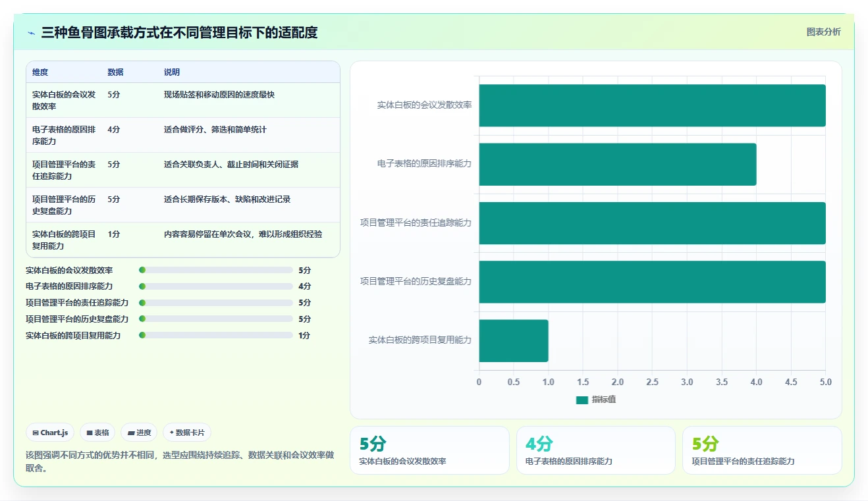
Task: Click progress bar for 项目管理平台的责任追踪能力
Action: pos(216,303)
